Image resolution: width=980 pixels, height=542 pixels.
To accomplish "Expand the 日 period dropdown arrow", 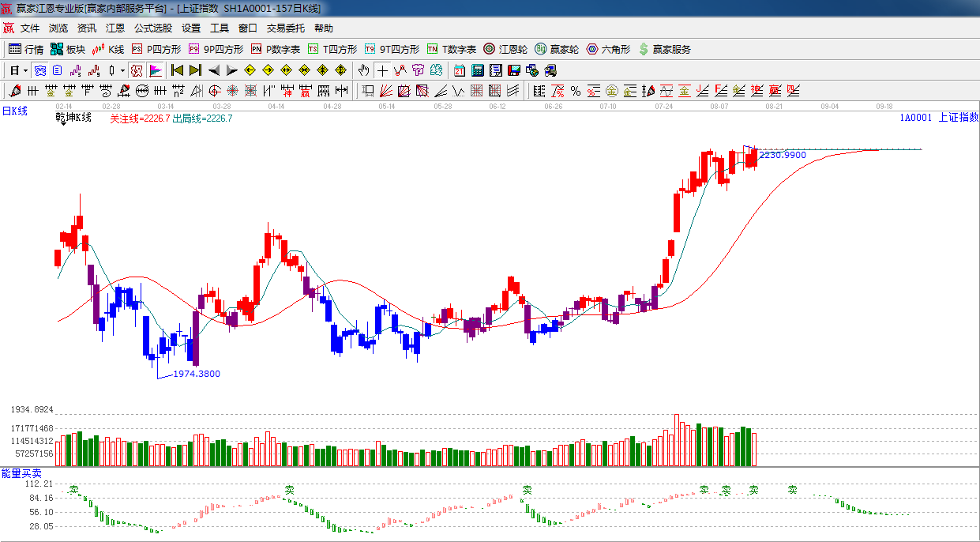I will 25,70.
